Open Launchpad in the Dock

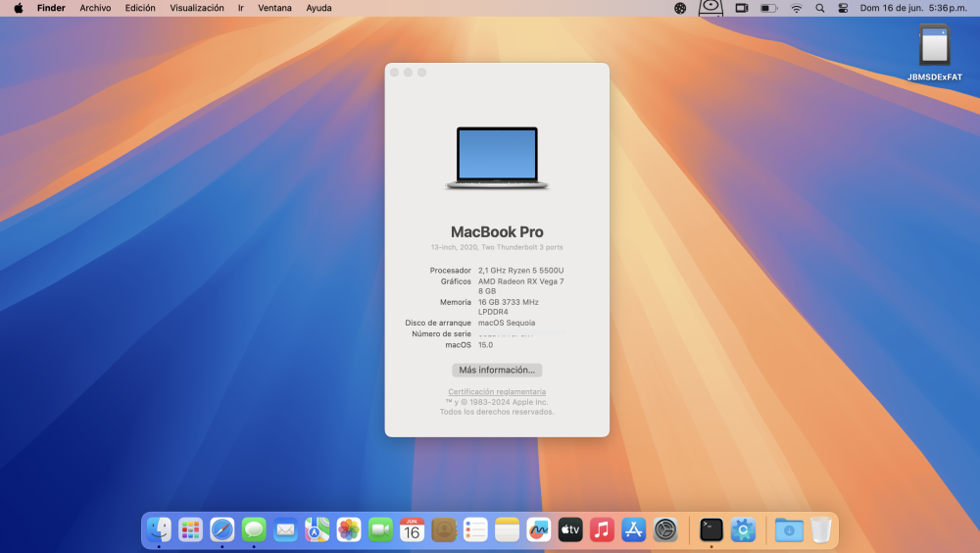[190, 529]
